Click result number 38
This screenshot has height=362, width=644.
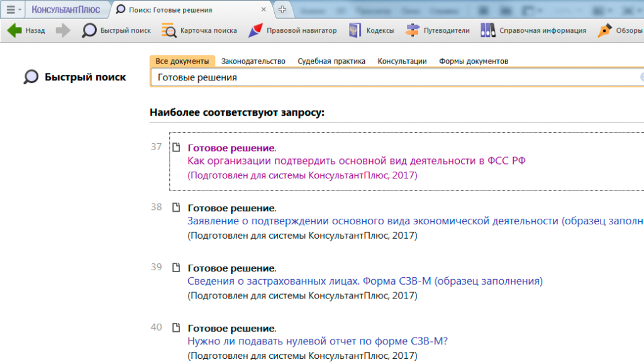(x=156, y=207)
